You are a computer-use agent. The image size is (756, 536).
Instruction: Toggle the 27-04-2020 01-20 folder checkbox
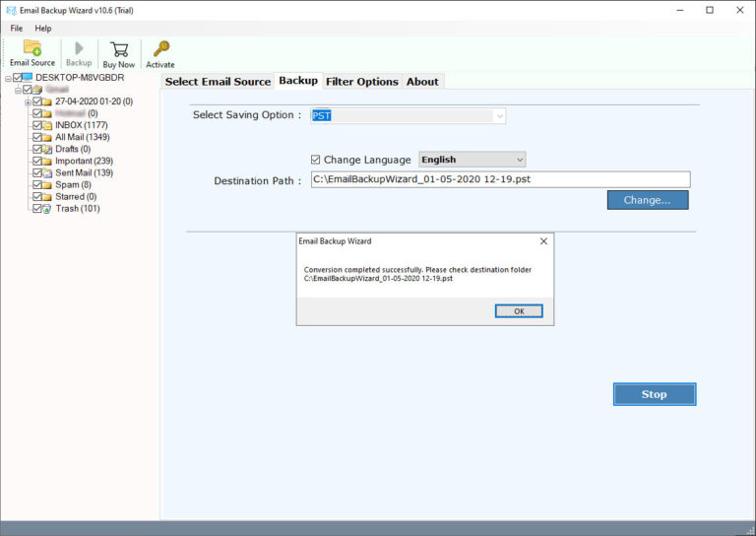coord(37,101)
